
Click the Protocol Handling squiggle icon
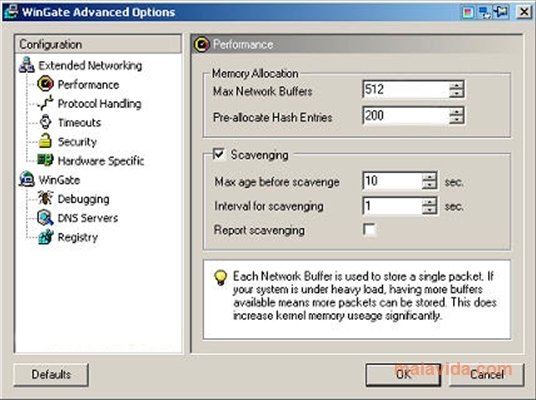(45, 103)
